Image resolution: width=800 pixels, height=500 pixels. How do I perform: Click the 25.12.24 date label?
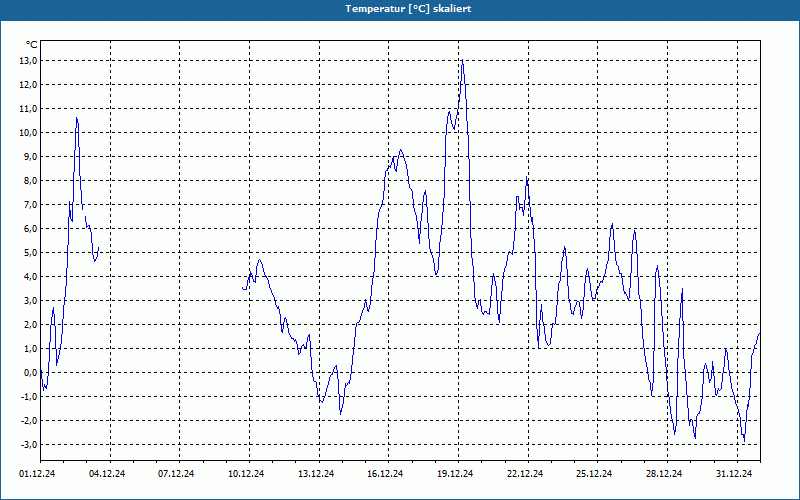(594, 474)
